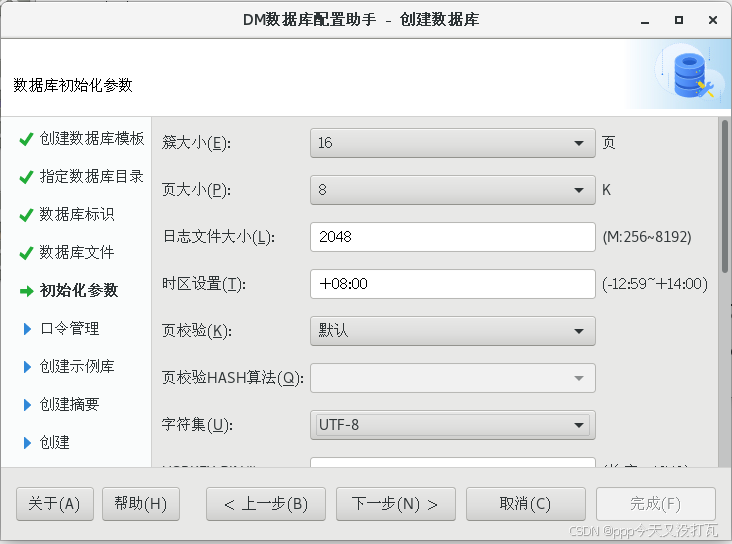Click the green checkmark beside 创建数据库模板
The width and height of the screenshot is (732, 544).
tap(26, 139)
